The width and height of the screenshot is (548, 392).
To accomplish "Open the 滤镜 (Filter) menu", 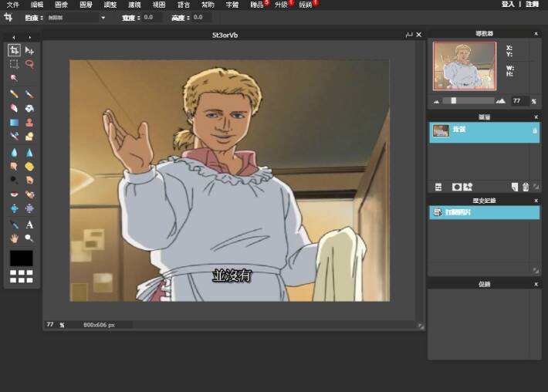I will tap(134, 5).
